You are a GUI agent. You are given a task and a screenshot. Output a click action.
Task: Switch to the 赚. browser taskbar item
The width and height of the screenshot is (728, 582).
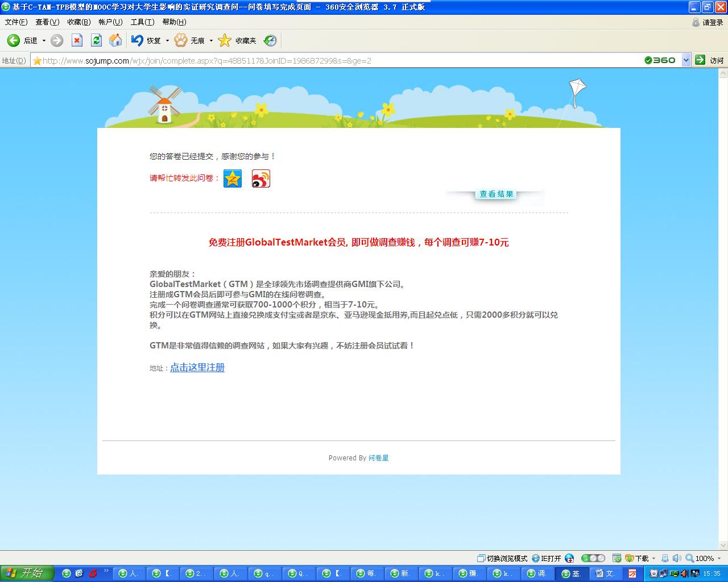[470, 573]
